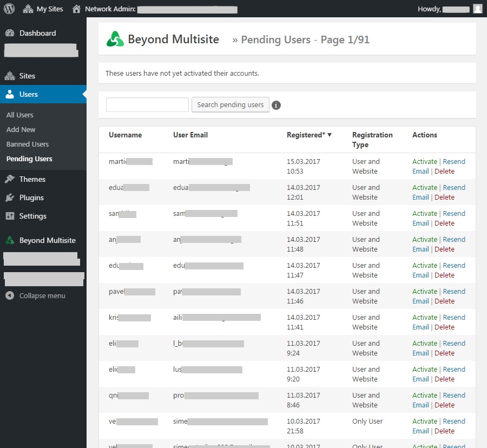The width and height of the screenshot is (487, 448).
Task: Open the Network Admin menu
Action: [x=109, y=9]
